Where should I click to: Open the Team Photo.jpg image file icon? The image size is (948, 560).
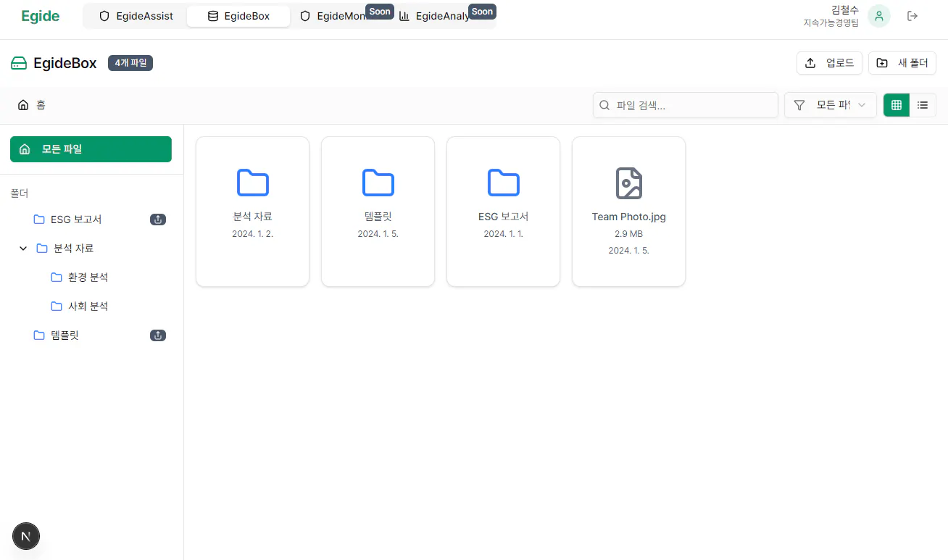click(x=629, y=183)
